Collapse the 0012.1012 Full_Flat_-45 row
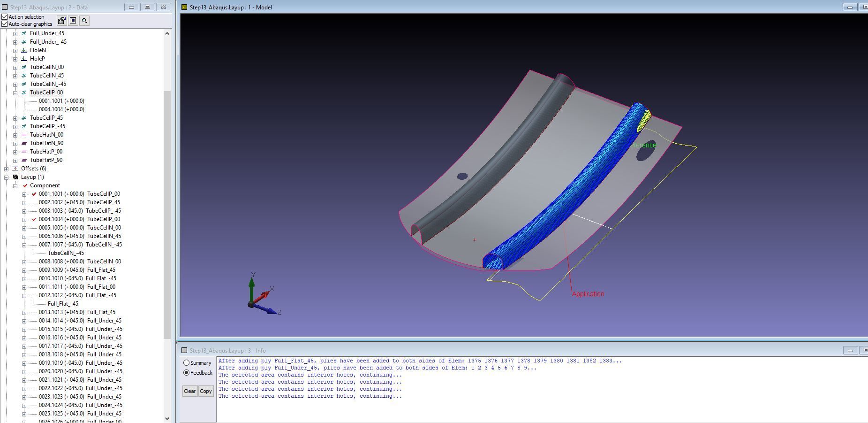This screenshot has width=868, height=423. (24, 295)
